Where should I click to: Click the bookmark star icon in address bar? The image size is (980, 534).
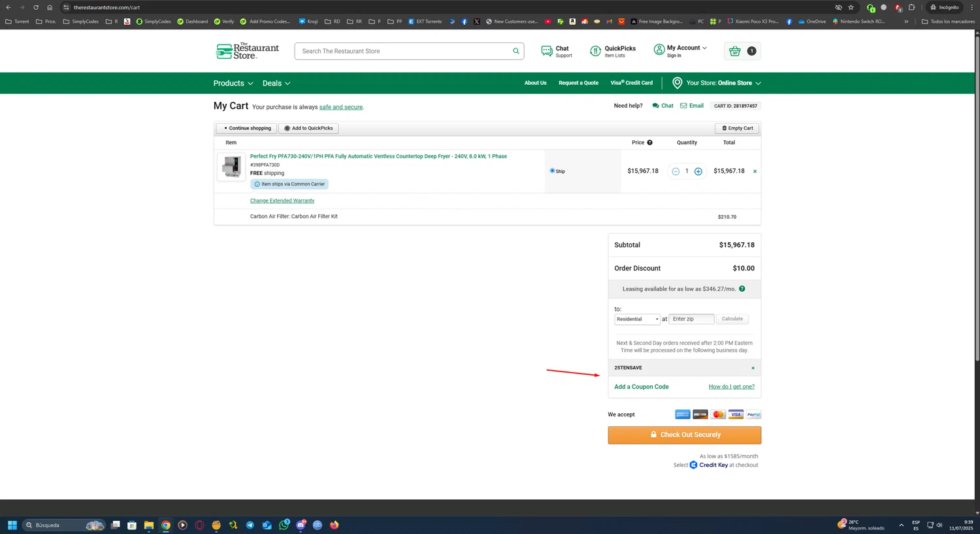(x=851, y=7)
